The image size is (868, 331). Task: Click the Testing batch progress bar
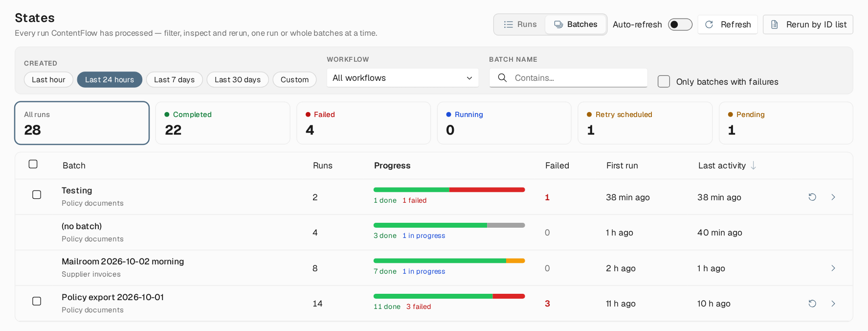tap(449, 189)
